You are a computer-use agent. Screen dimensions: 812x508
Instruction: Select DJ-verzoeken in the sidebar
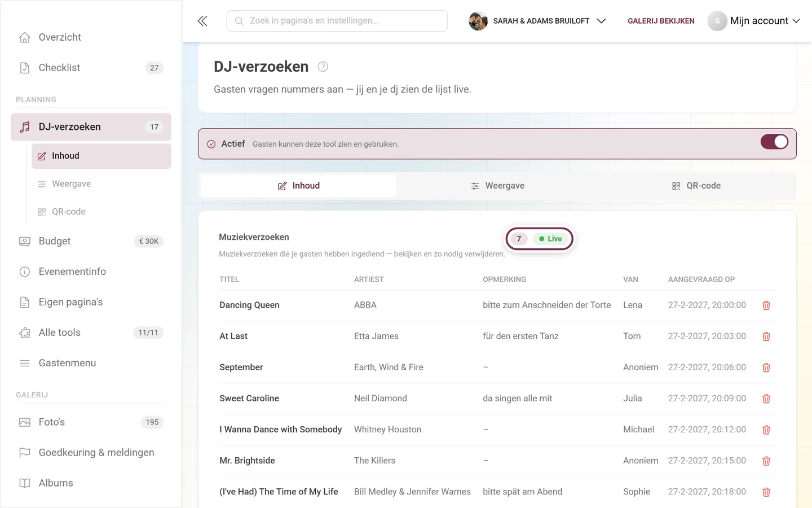(x=91, y=127)
